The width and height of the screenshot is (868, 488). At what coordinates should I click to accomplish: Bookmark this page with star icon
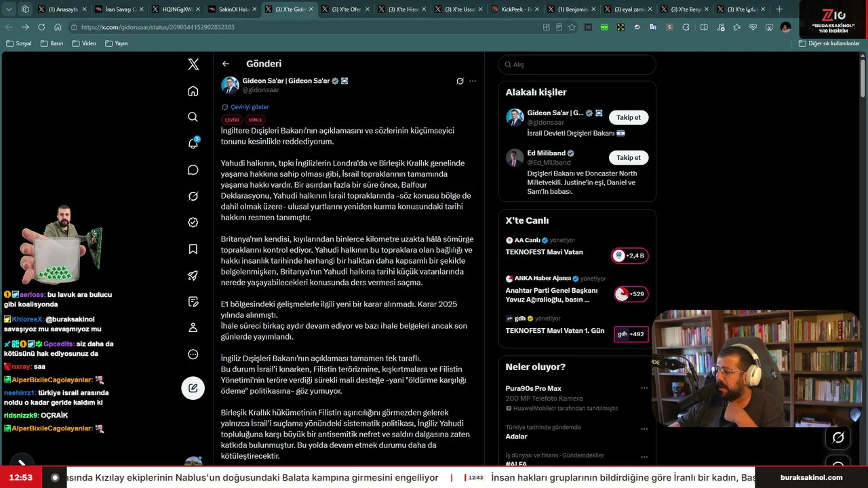point(572,27)
